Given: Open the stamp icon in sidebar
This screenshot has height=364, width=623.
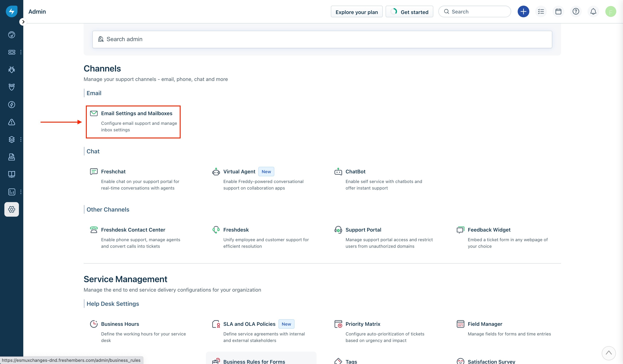Looking at the screenshot, I should coord(12,157).
